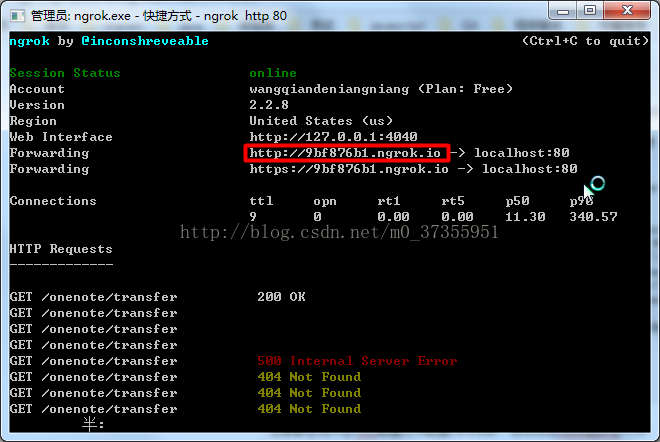Click the p90 value '340.57'
The height and width of the screenshot is (442, 660).
pos(593,217)
